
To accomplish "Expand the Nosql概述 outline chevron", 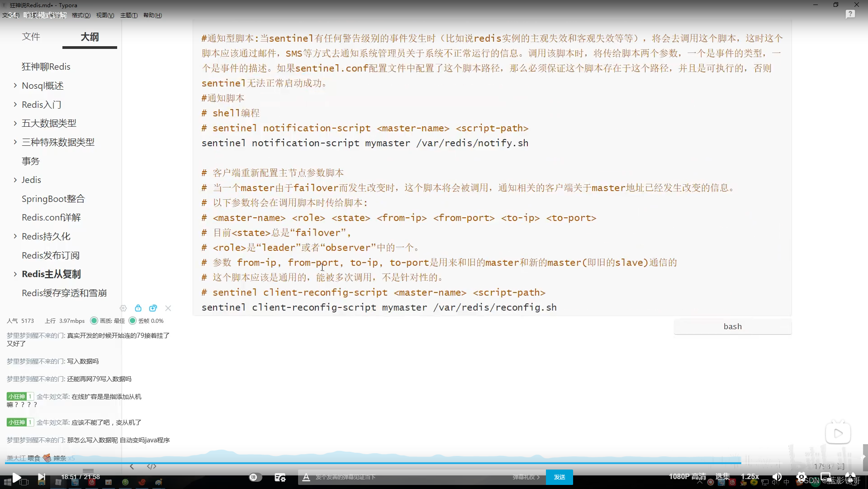I will click(x=15, y=85).
